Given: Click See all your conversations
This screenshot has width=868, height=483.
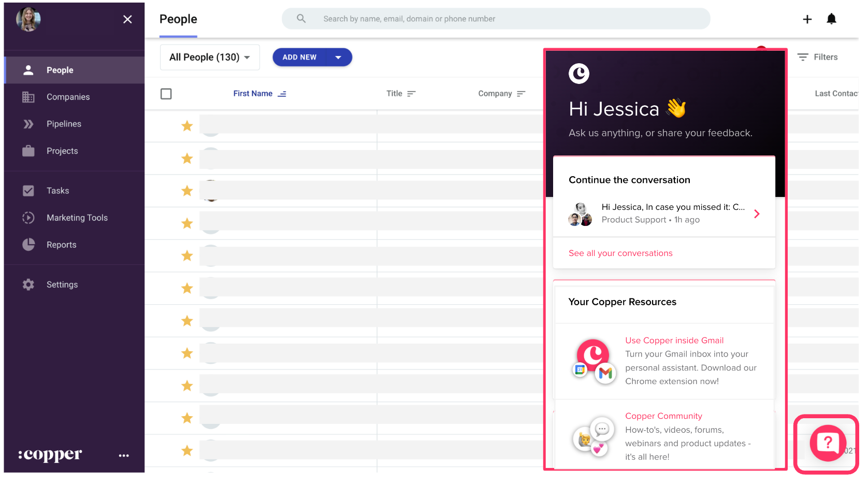Looking at the screenshot, I should click(x=620, y=253).
